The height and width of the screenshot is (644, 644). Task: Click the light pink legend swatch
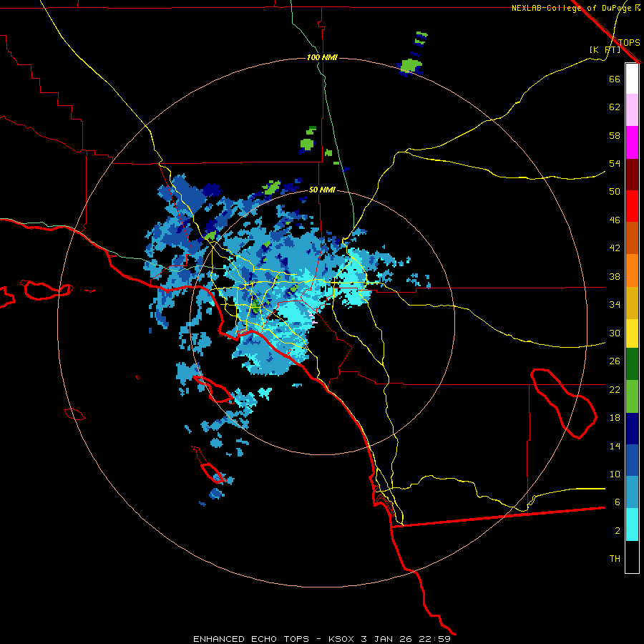(632, 110)
